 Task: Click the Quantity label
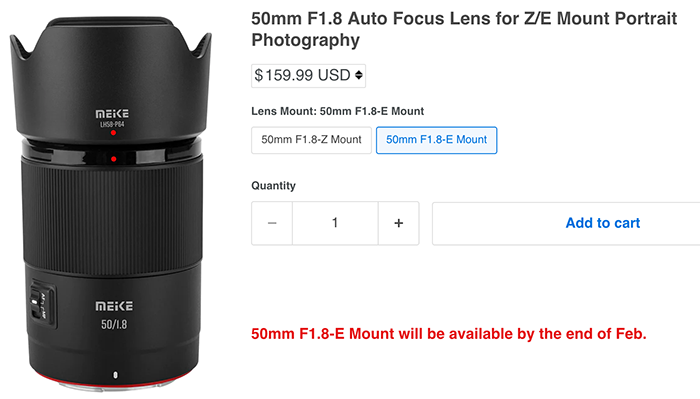click(273, 186)
